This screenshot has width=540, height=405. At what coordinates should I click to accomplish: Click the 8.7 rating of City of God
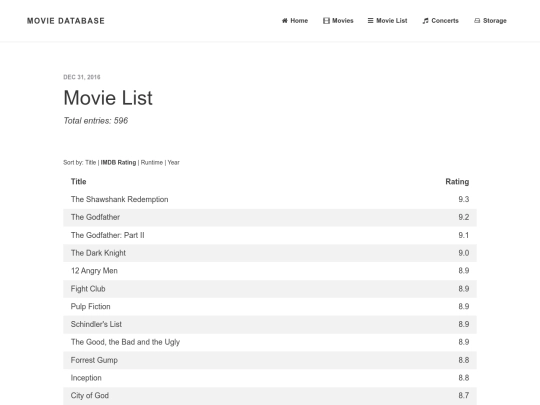tap(464, 396)
